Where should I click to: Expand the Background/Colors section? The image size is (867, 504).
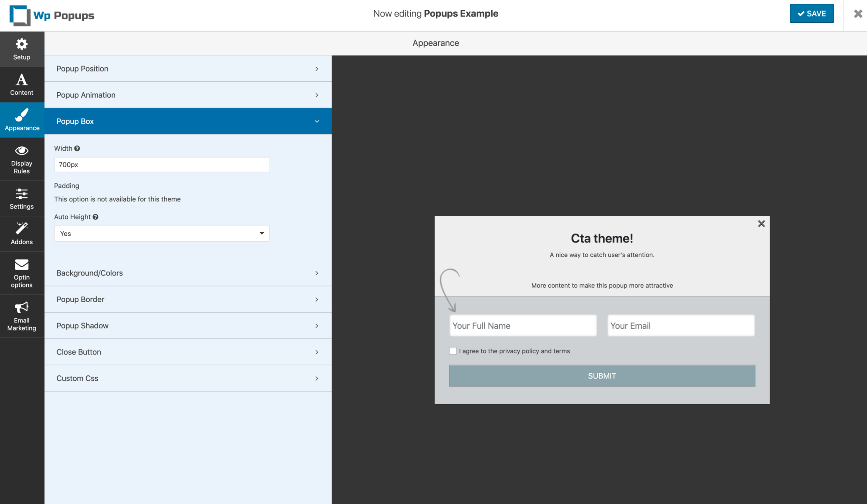tap(188, 273)
